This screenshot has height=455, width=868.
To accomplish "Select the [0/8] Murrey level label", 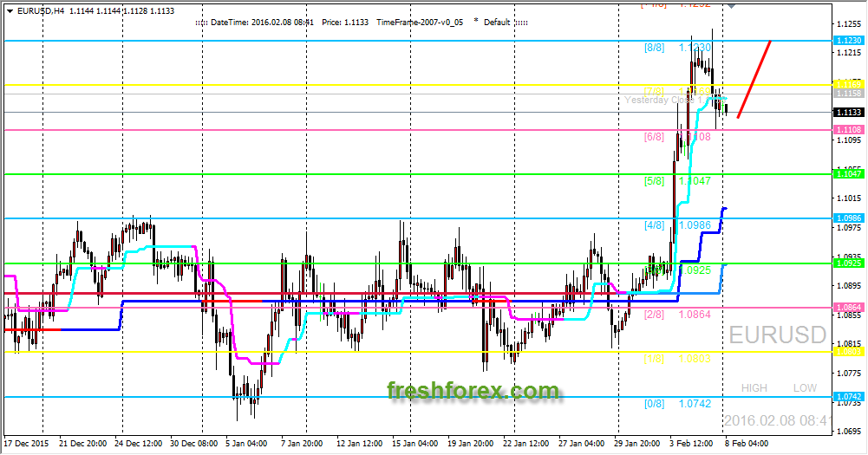I will point(654,403).
